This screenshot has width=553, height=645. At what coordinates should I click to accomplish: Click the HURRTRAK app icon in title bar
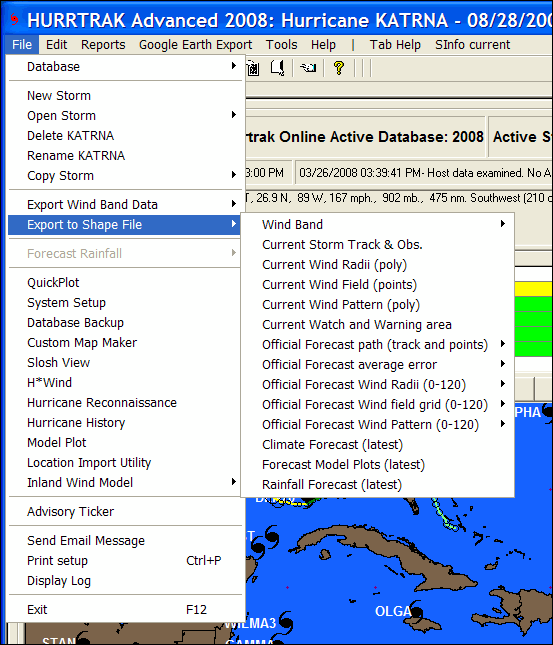click(x=15, y=19)
